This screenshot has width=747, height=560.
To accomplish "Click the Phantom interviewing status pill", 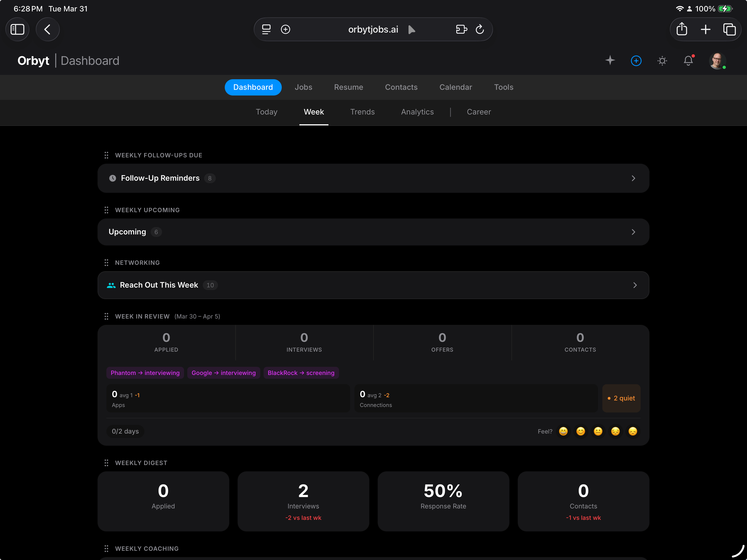I will (145, 373).
